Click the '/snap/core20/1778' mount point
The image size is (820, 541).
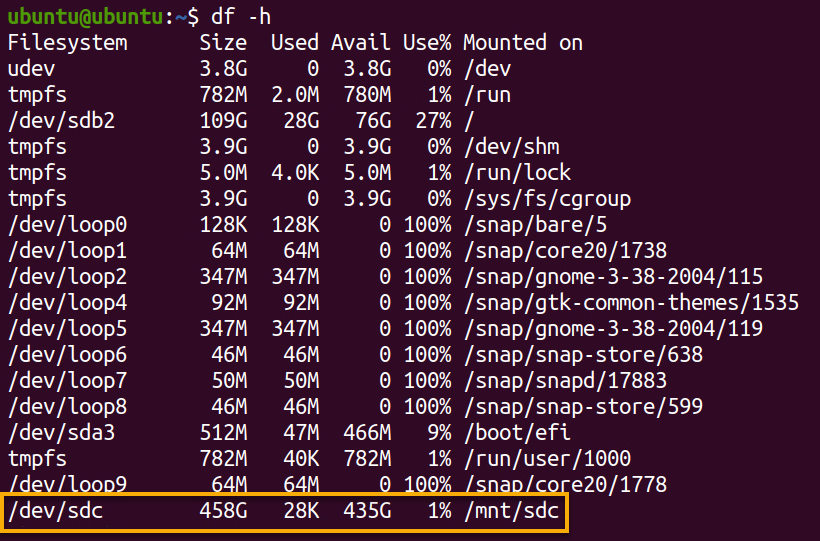565,484
